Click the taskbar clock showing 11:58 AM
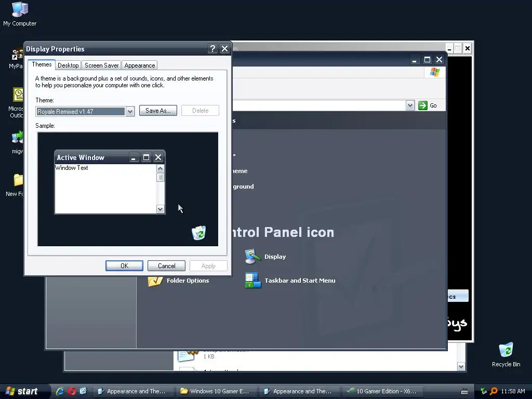This screenshot has width=532, height=399. [x=513, y=391]
